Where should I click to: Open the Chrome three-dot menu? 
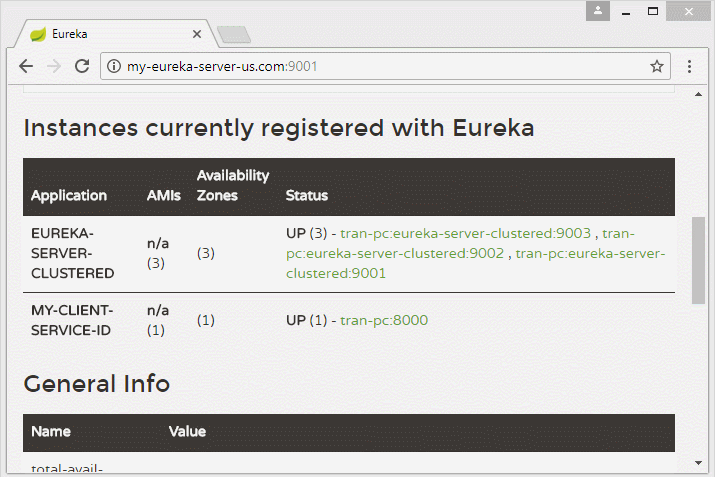pyautogui.click(x=689, y=67)
